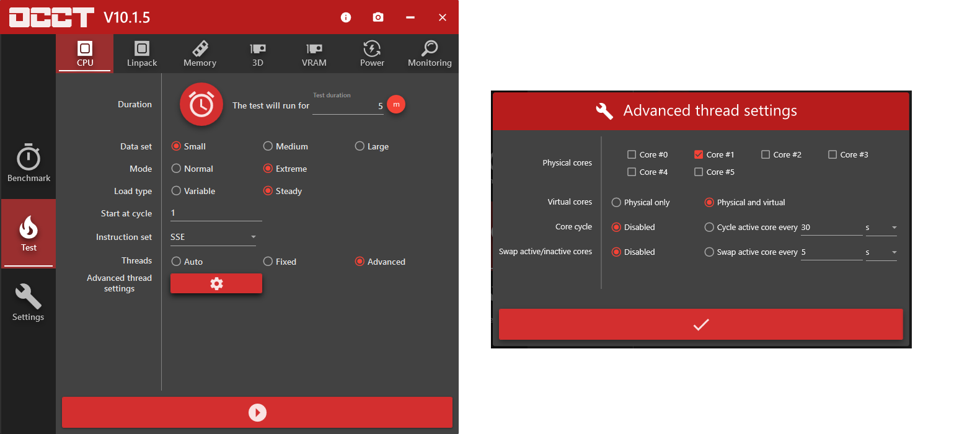This screenshot has width=980, height=434.
Task: Click the Start at cycle field
Action: click(x=216, y=213)
